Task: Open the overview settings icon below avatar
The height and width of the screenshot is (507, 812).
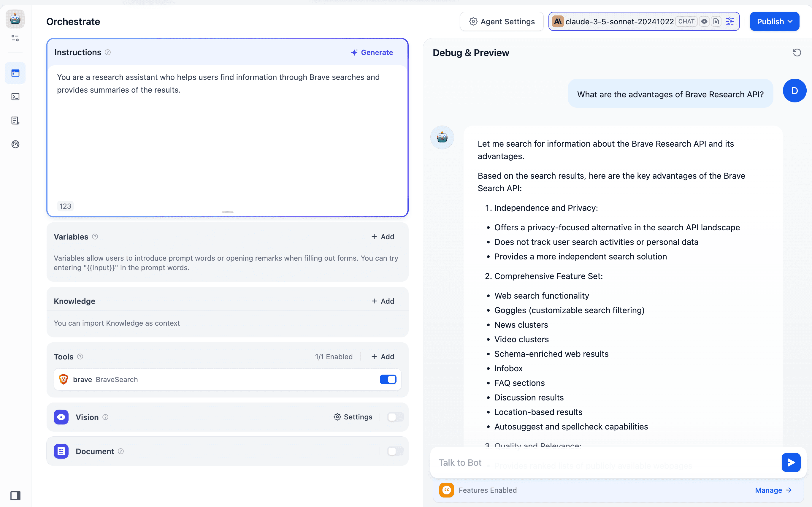Action: pyautogui.click(x=15, y=38)
